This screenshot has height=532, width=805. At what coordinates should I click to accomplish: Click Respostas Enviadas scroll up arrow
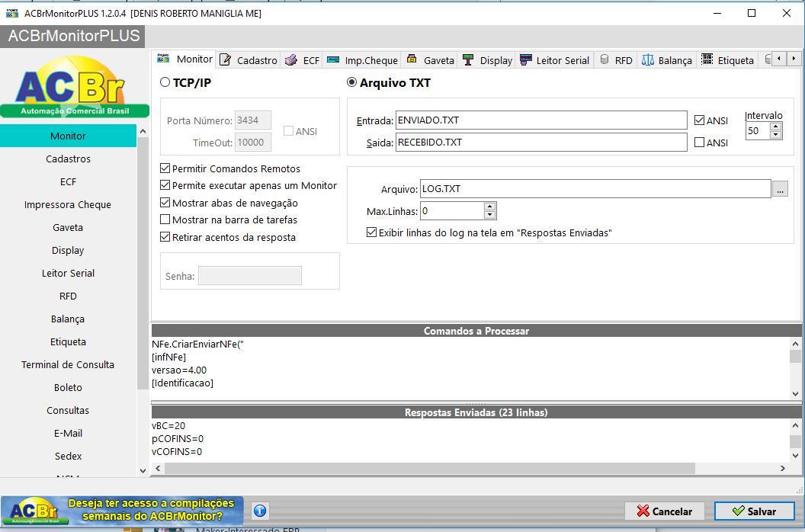click(x=795, y=426)
